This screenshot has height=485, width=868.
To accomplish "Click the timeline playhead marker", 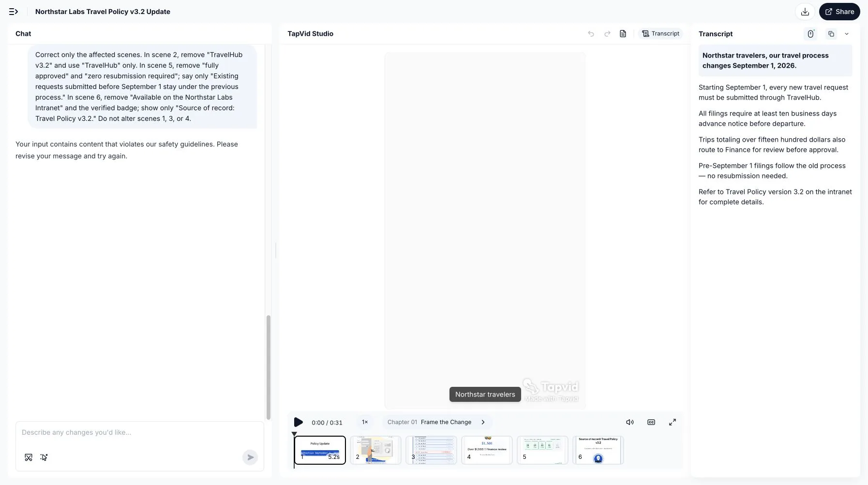I will [294, 434].
